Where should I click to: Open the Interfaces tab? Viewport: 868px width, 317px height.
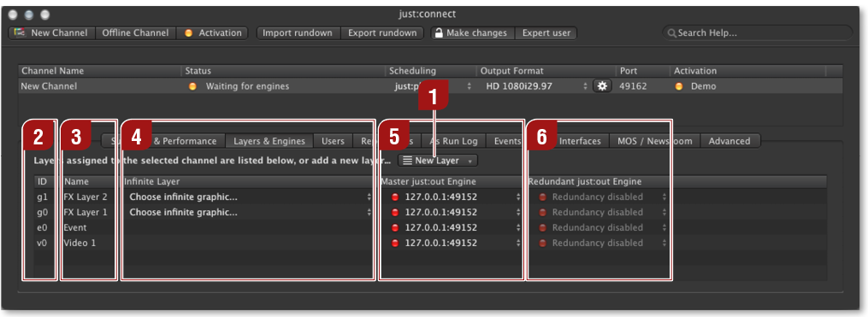[x=580, y=141]
